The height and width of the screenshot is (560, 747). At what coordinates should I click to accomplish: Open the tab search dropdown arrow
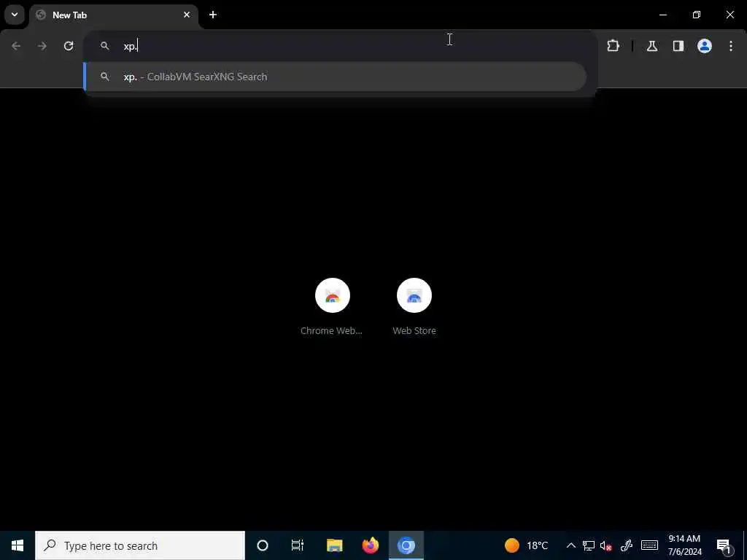(x=15, y=15)
